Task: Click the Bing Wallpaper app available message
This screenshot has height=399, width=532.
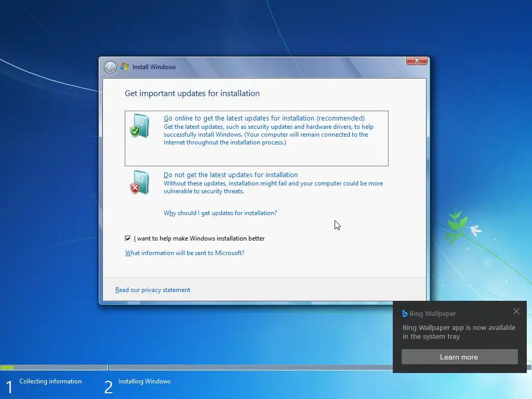Action: (x=459, y=332)
